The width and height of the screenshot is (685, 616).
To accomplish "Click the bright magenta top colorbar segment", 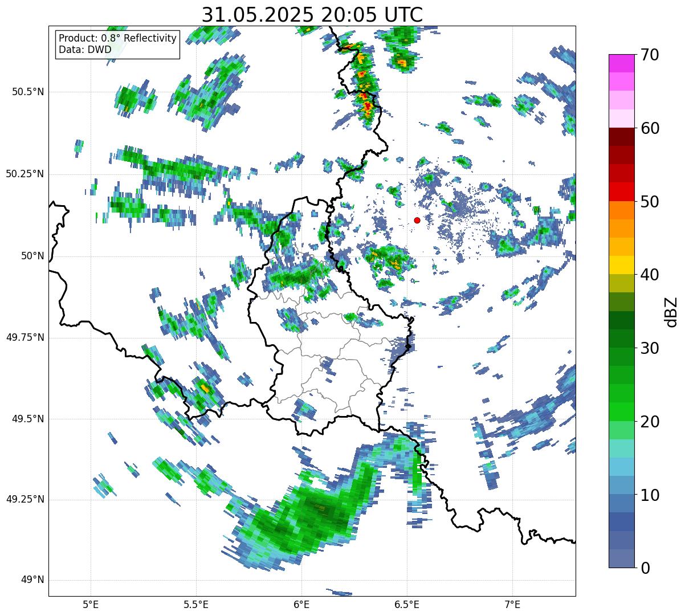I will click(x=622, y=63).
